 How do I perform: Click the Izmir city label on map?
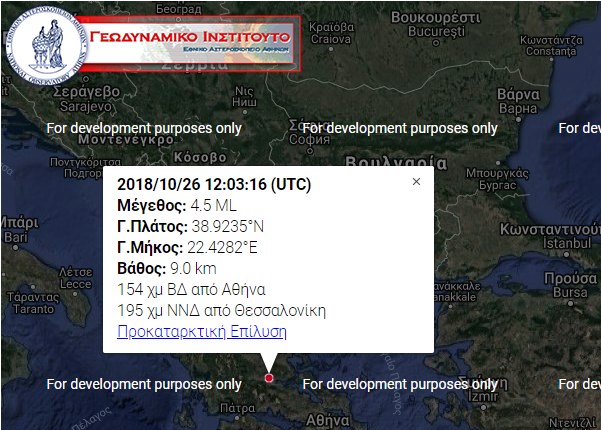tap(483, 396)
